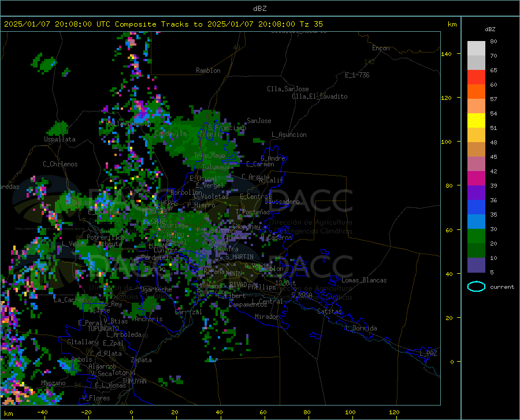Image resolution: width=520 pixels, height=420 pixels.
Task: Select the green 30 dBZ swatch
Action: click(x=476, y=236)
